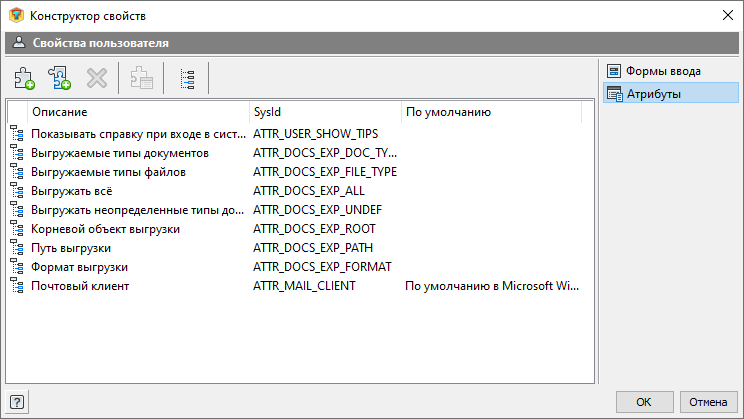Click the tree structure view toolbar icon

click(x=187, y=79)
